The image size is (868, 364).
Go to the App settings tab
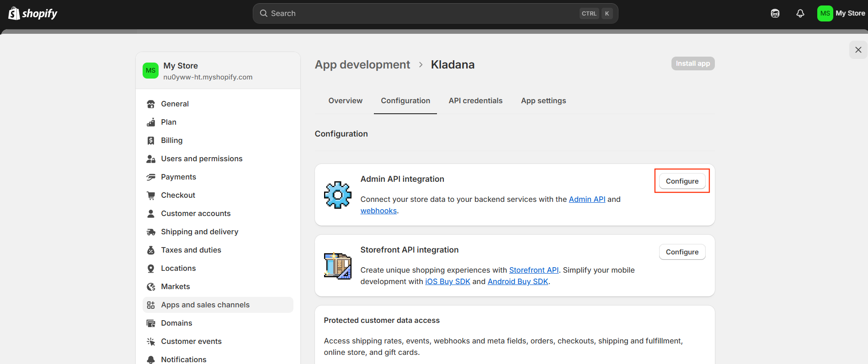point(543,101)
